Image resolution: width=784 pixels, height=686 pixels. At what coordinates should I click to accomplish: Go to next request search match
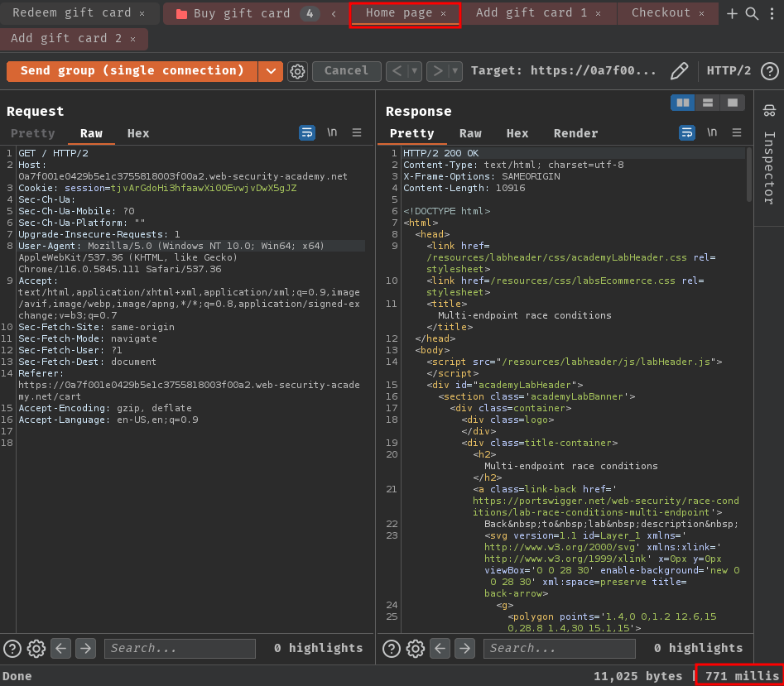coord(85,649)
